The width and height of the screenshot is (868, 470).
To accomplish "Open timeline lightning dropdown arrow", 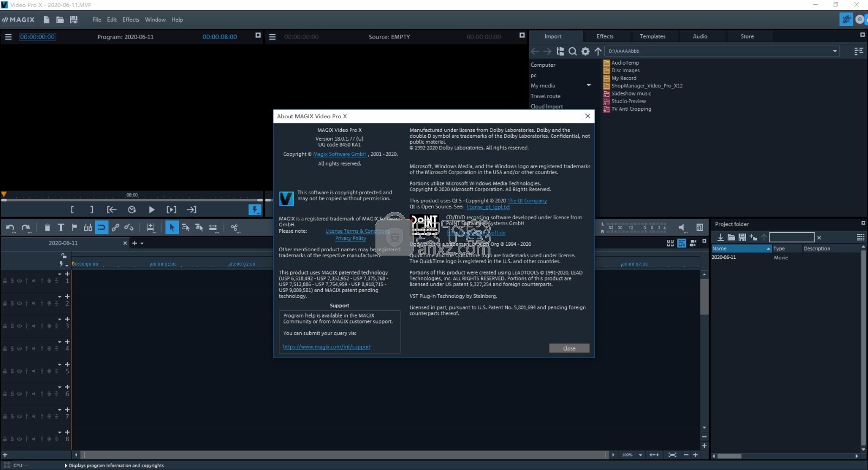I will [x=67, y=265].
